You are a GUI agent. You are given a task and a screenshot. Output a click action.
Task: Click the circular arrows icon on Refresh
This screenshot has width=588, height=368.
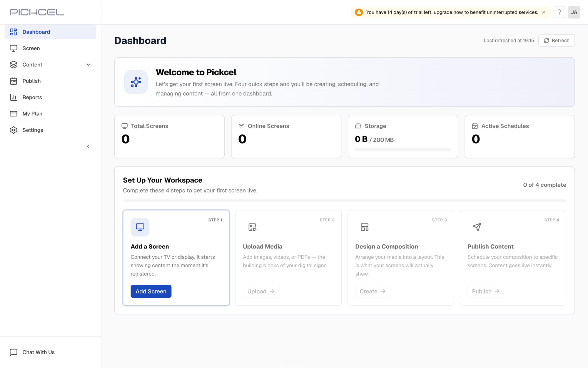pos(547,41)
